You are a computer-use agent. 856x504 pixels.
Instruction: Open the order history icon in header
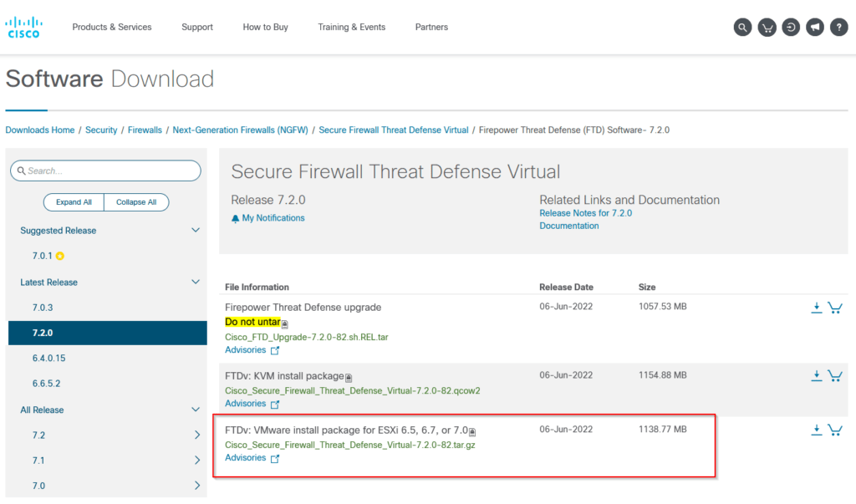click(x=791, y=27)
